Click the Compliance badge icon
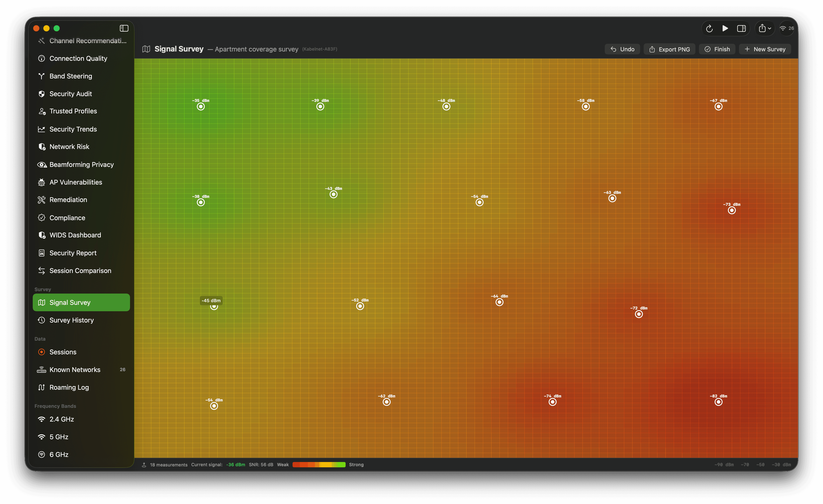This screenshot has width=823, height=504. click(x=42, y=218)
